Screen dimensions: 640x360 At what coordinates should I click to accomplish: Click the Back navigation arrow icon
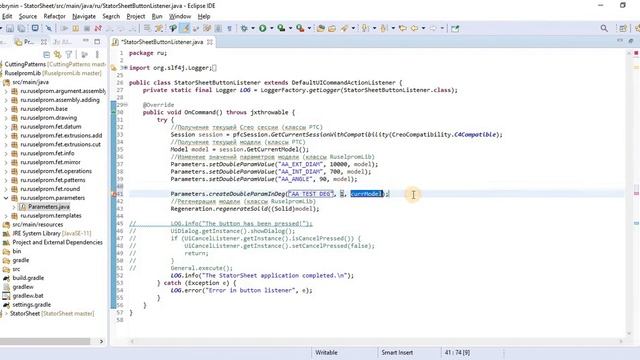[415, 28]
